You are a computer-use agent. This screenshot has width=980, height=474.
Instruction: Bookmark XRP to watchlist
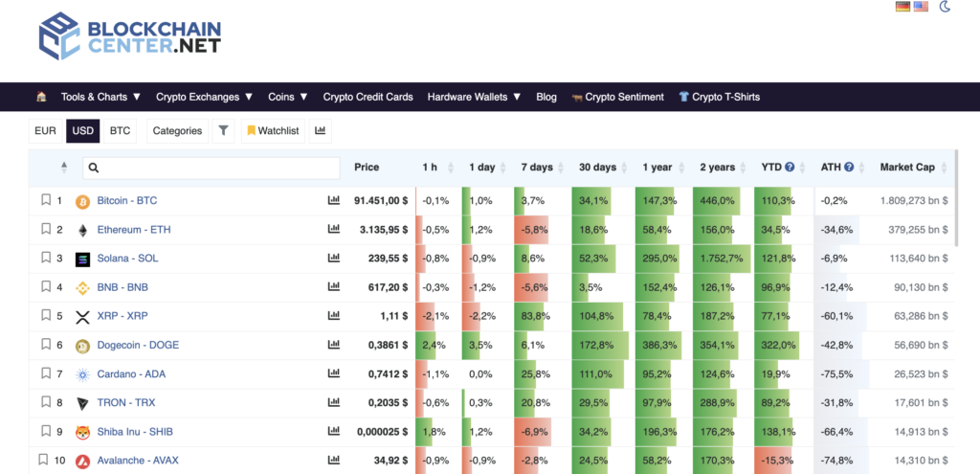46,315
